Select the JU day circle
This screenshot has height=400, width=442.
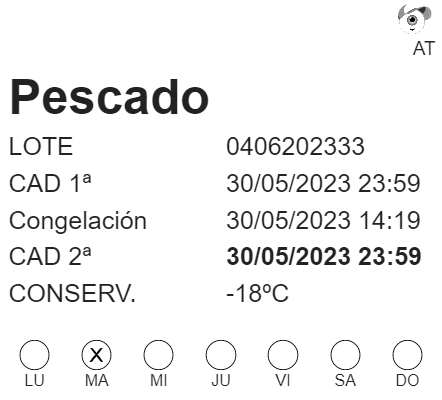221,355
